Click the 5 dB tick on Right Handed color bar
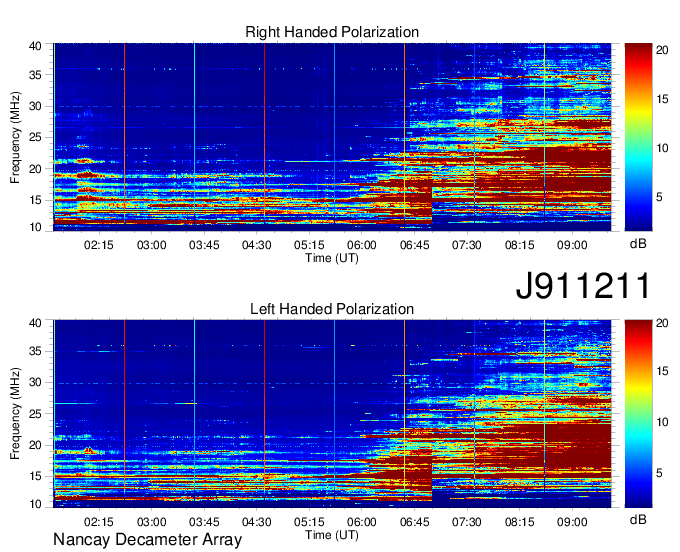680x552 pixels. click(659, 198)
